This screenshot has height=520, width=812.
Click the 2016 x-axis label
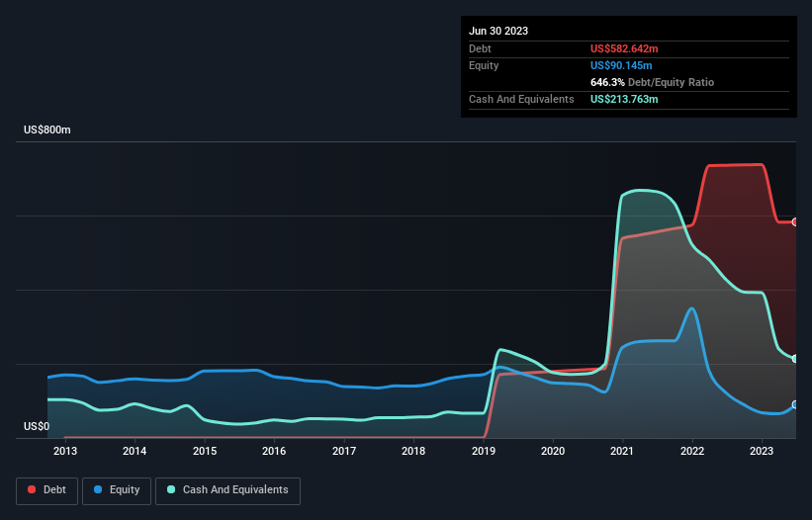(274, 451)
